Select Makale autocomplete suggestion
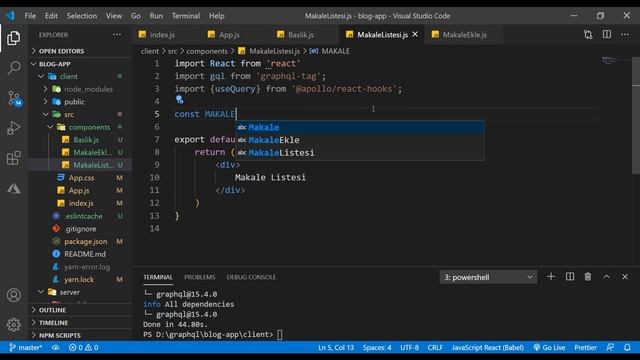This screenshot has width=640, height=360. click(360, 127)
